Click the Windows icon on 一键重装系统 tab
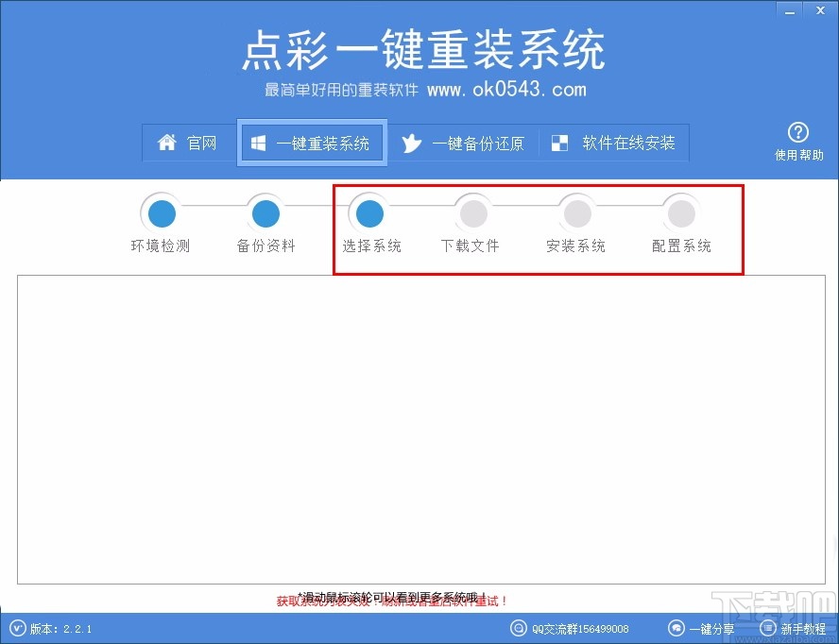Screen dimensions: 839x644 [258, 142]
